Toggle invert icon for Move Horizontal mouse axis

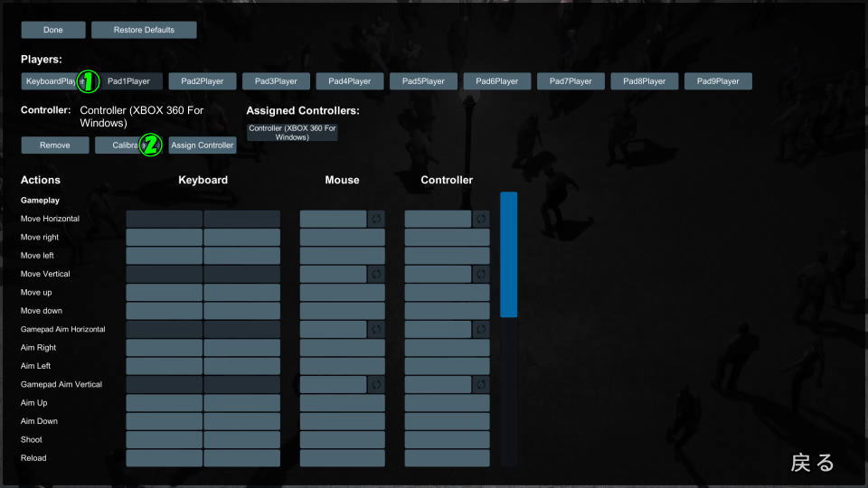point(376,219)
